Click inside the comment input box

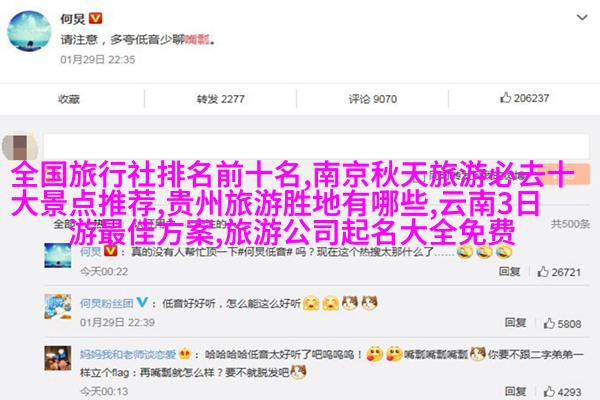click(316, 146)
